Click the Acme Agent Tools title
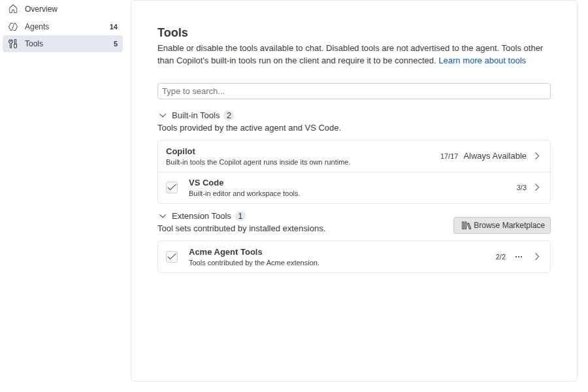The width and height of the screenshot is (588, 392). (226, 252)
